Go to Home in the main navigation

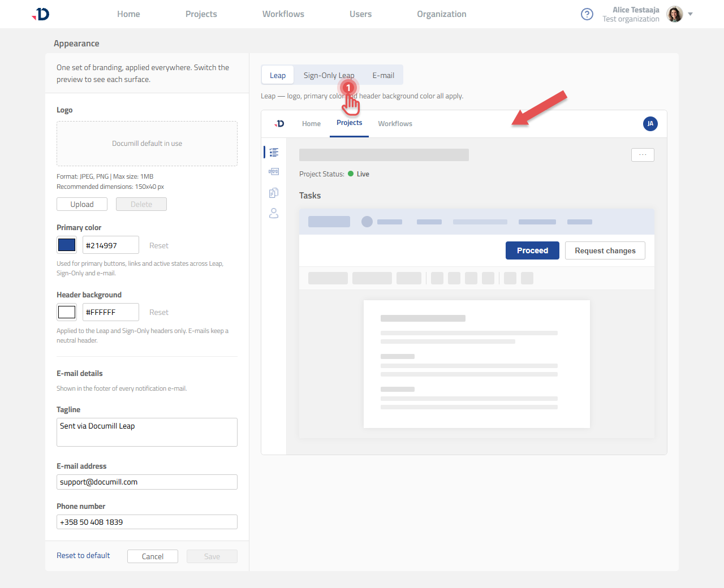(128, 14)
